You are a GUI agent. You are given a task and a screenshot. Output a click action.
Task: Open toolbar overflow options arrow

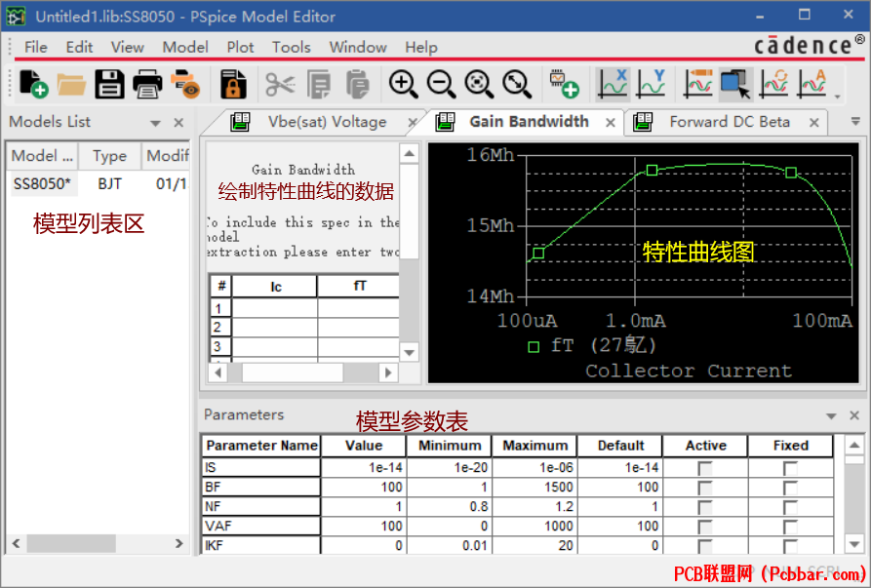[x=837, y=98]
